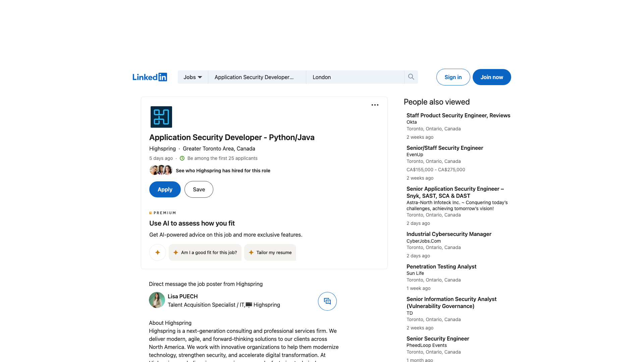The width and height of the screenshot is (644, 362).
Task: Click the search magnifier icon
Action: [411, 77]
